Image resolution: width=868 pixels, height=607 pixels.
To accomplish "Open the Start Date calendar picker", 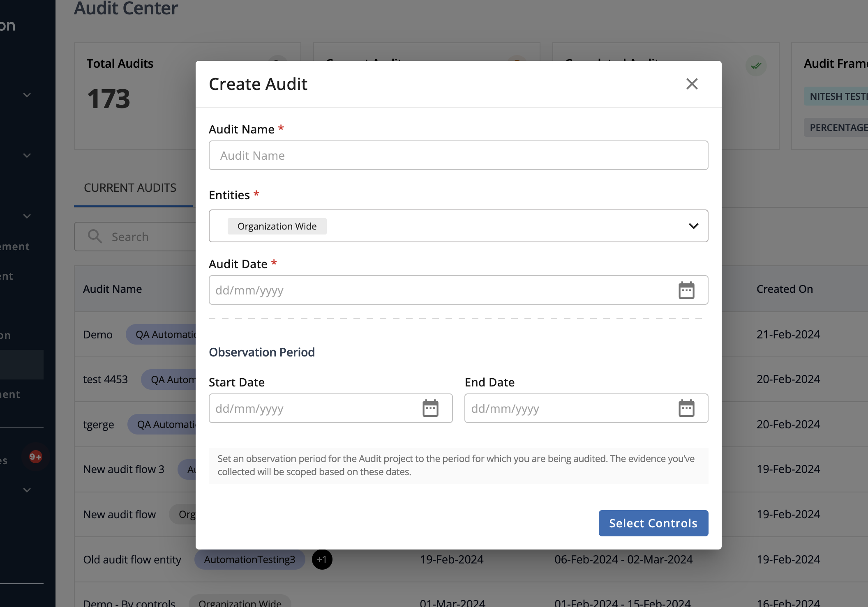I will coord(431,408).
